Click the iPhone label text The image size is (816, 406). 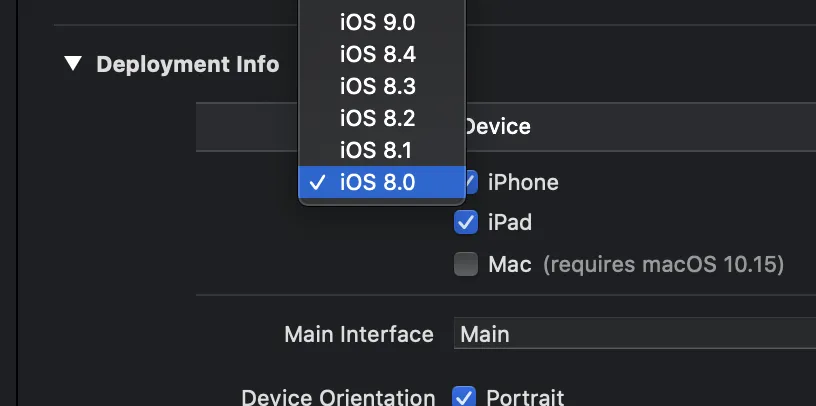click(523, 182)
